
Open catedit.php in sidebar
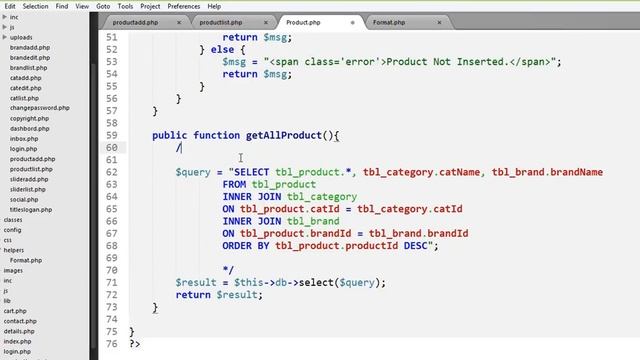(x=26, y=88)
